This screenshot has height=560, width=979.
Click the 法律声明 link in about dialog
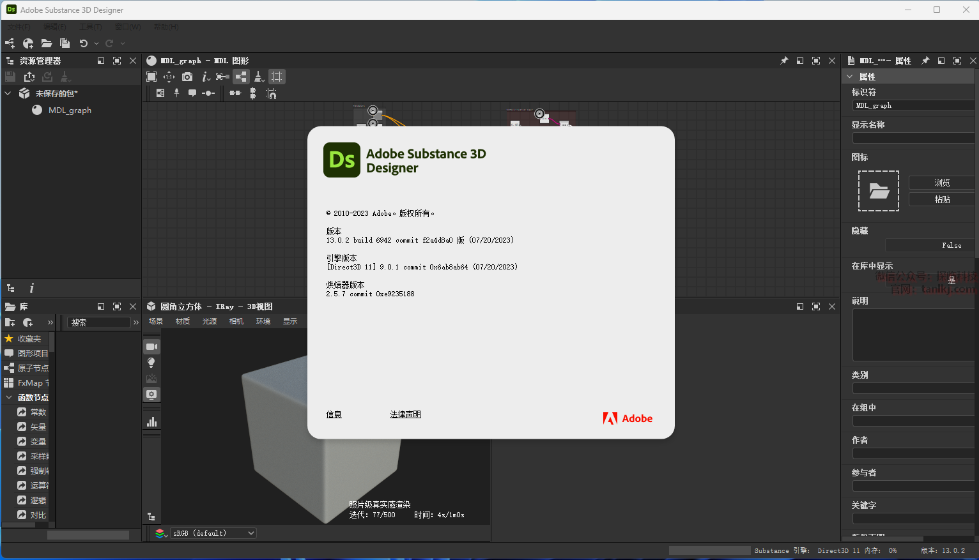[405, 414]
